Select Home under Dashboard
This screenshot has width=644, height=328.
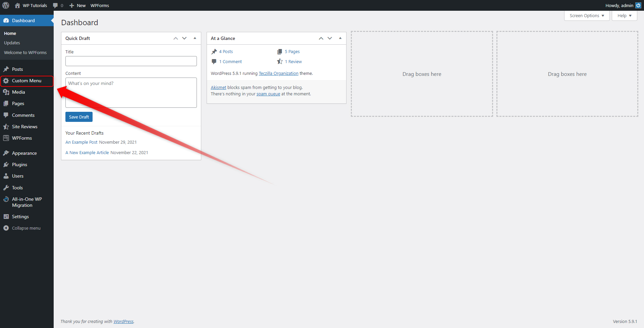point(10,34)
